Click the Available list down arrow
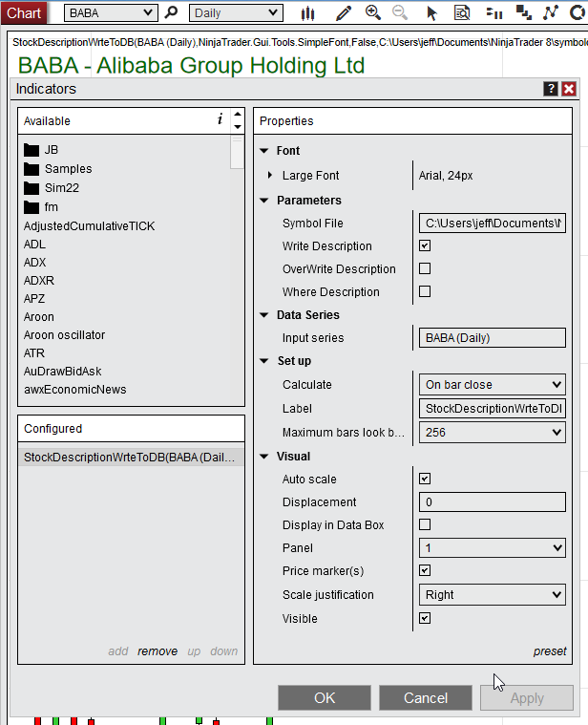Image resolution: width=588 pixels, height=725 pixels. (238, 127)
